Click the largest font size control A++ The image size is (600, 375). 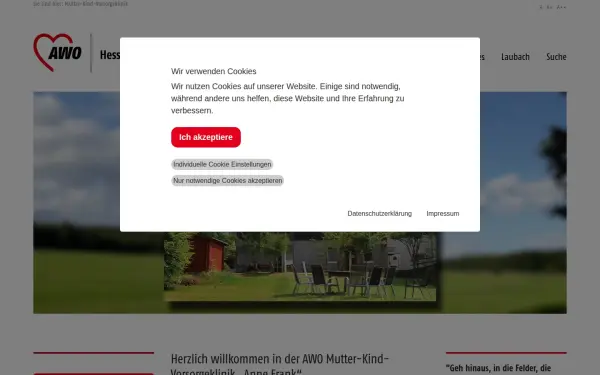561,7
